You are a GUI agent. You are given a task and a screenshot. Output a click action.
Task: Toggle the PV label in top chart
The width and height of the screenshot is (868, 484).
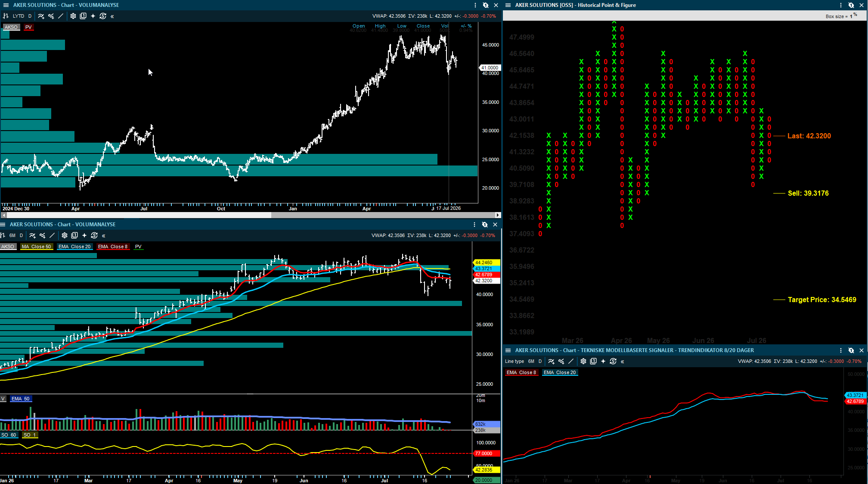tap(28, 27)
